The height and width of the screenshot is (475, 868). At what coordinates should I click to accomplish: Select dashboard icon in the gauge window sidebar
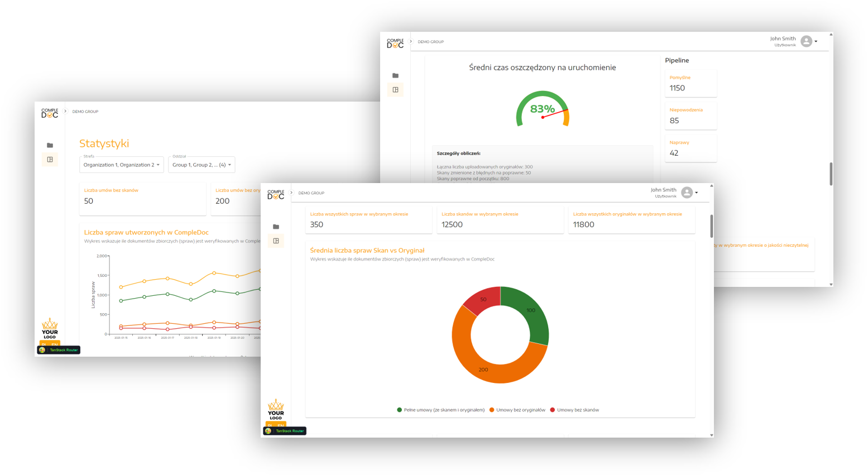pos(395,90)
